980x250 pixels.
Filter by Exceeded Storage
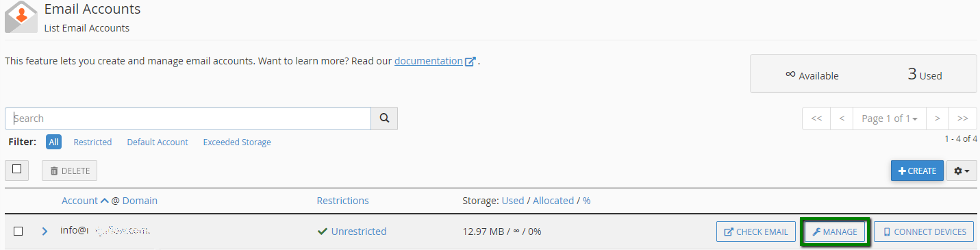[237, 142]
